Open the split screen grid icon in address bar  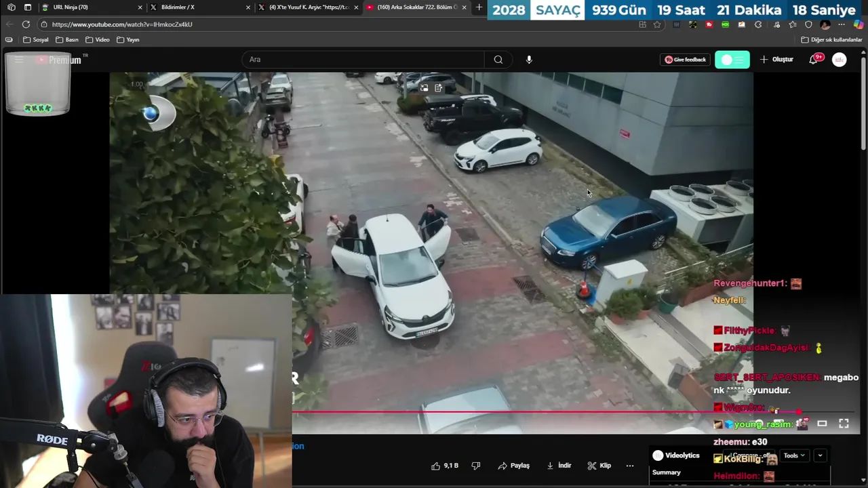pyautogui.click(x=642, y=24)
